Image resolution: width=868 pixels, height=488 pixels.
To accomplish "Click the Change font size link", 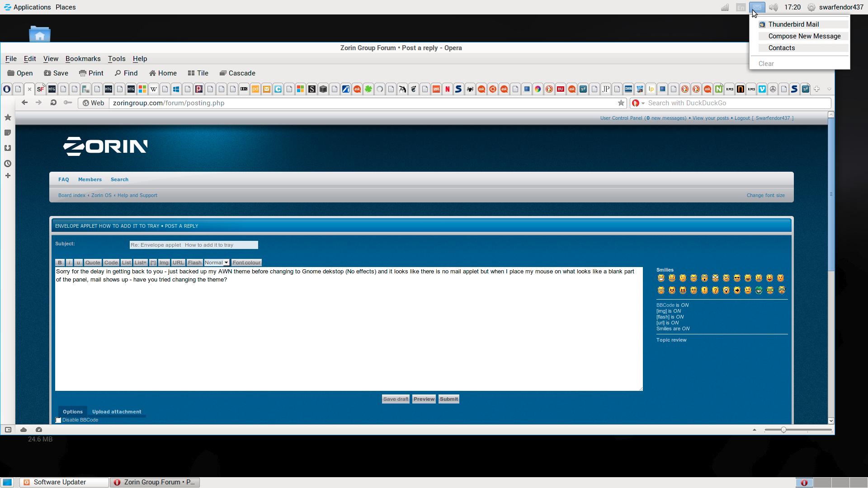I will pyautogui.click(x=766, y=195).
